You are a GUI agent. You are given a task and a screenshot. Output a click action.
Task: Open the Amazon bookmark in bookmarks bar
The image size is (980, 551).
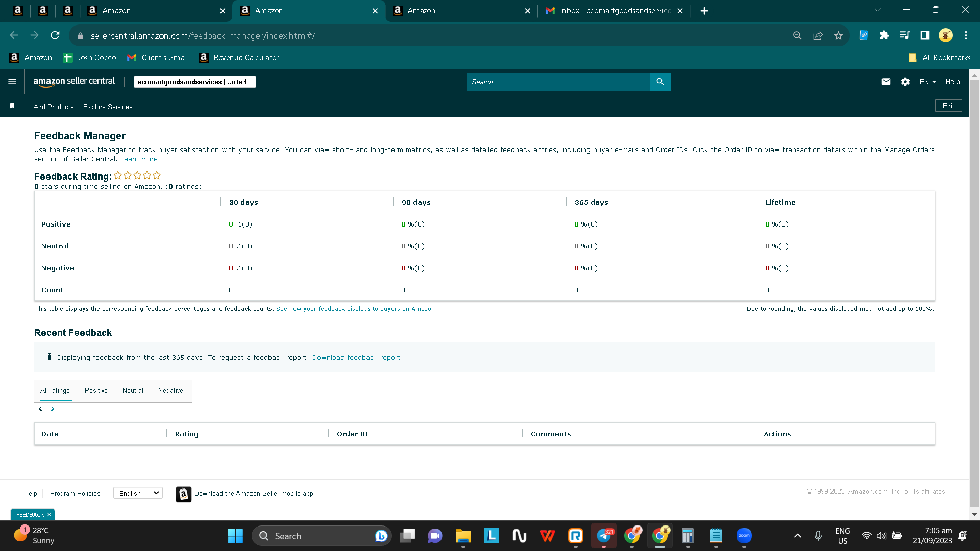tap(31, 58)
